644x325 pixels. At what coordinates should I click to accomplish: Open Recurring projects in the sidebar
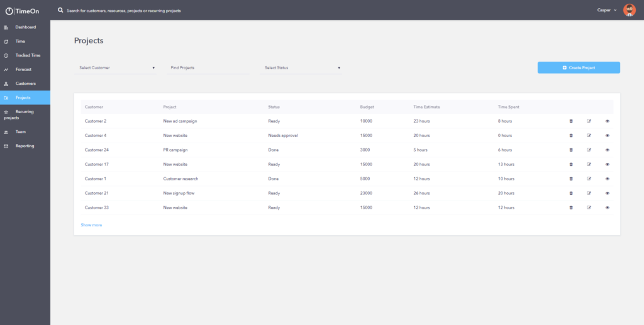[25, 115]
